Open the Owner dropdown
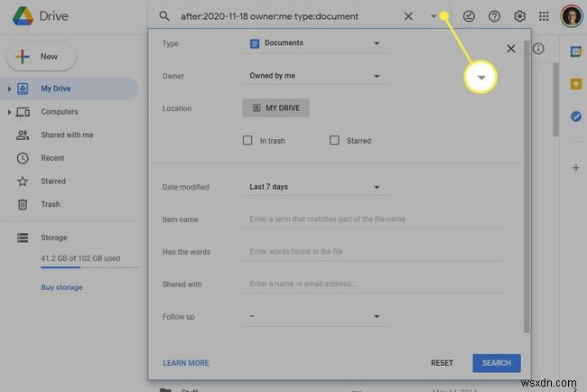Screen dimensions: 587x392 315,76
